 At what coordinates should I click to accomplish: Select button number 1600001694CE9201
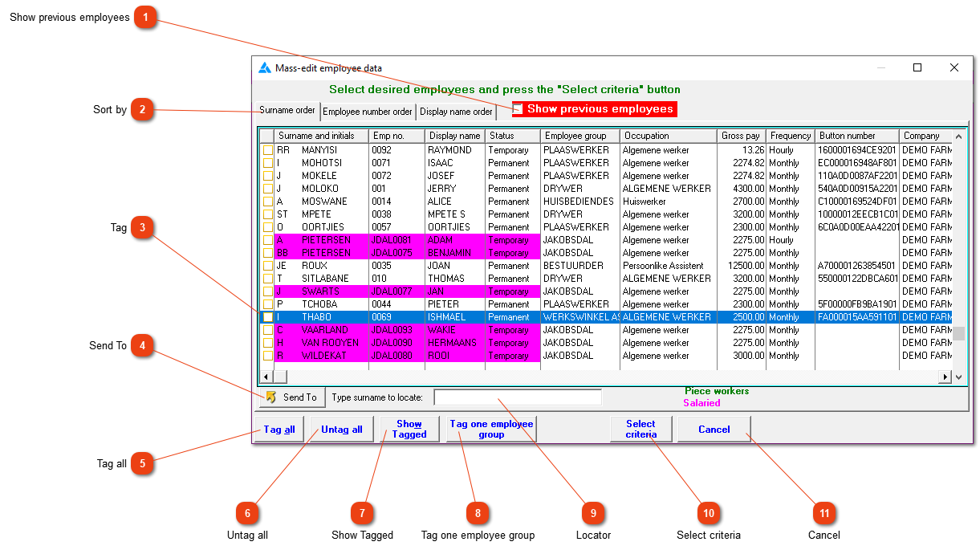coord(857,150)
